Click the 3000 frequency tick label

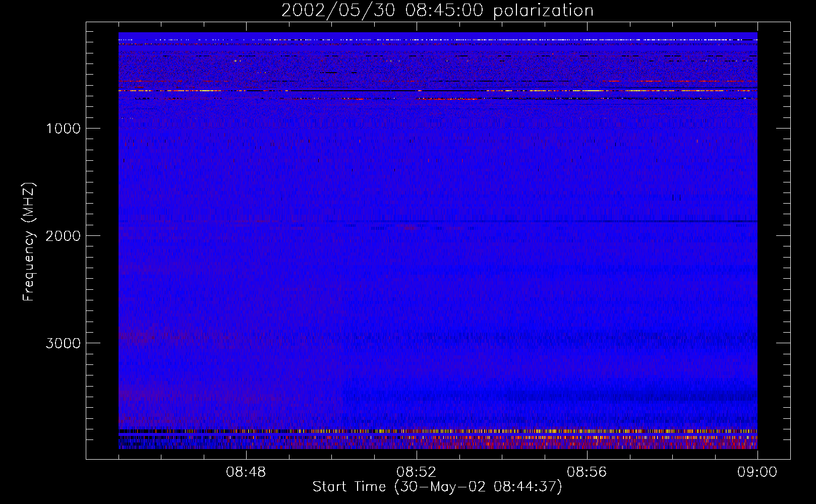click(63, 343)
